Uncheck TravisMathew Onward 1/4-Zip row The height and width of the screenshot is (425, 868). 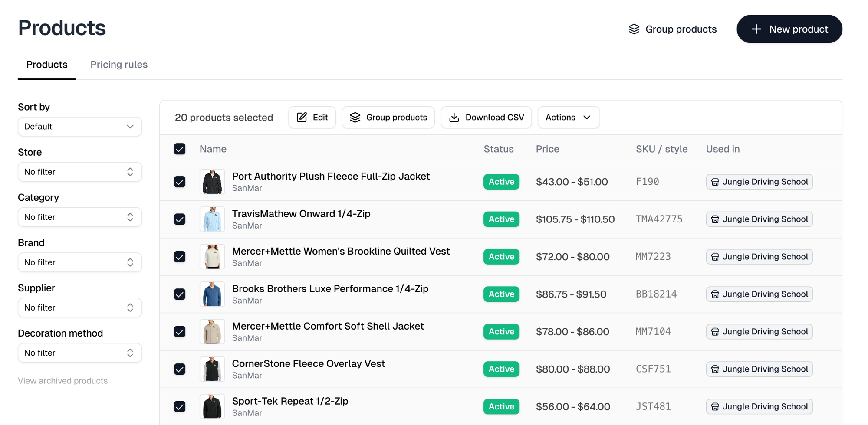coord(180,219)
